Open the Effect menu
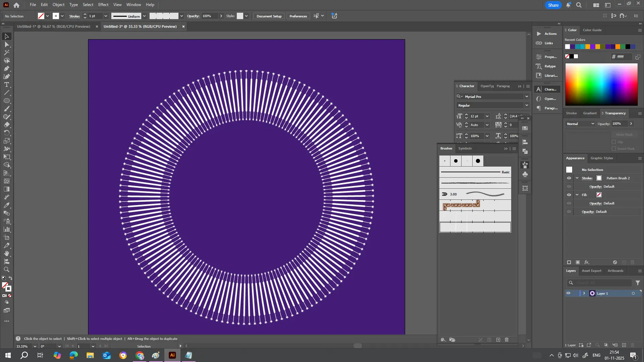Screen dimensions: 644x362 (103, 4)
